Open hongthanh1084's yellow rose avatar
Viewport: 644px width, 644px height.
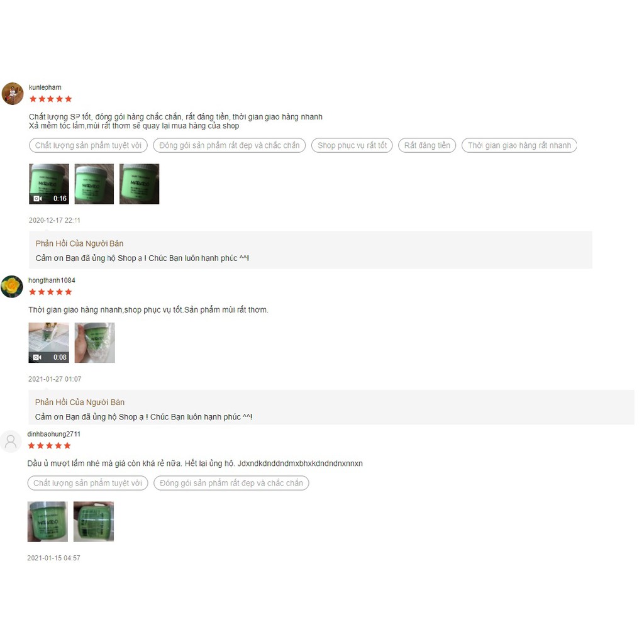[12, 287]
